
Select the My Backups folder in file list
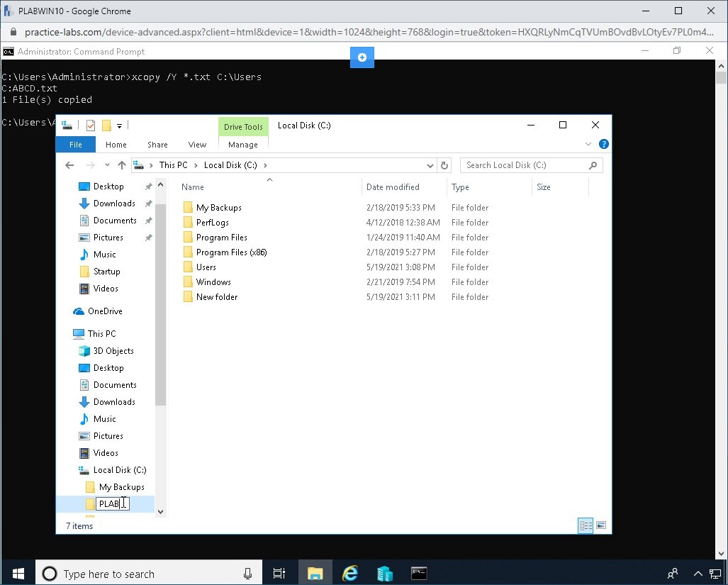218,208
